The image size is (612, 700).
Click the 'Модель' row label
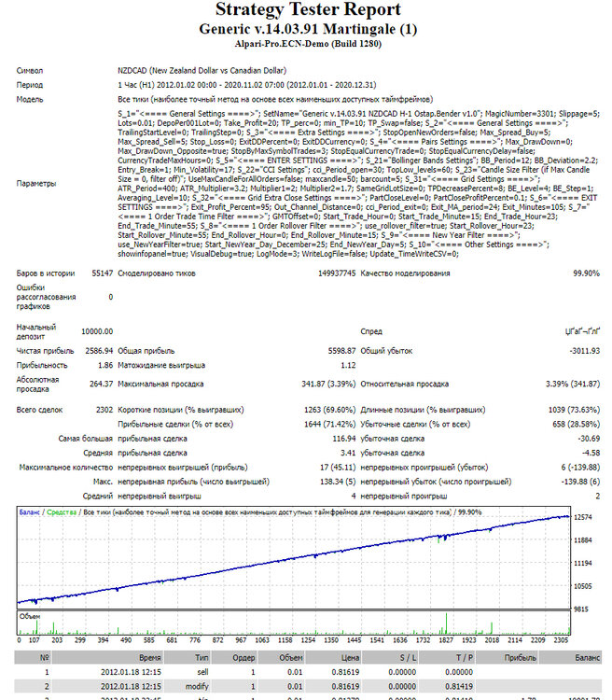tap(30, 99)
